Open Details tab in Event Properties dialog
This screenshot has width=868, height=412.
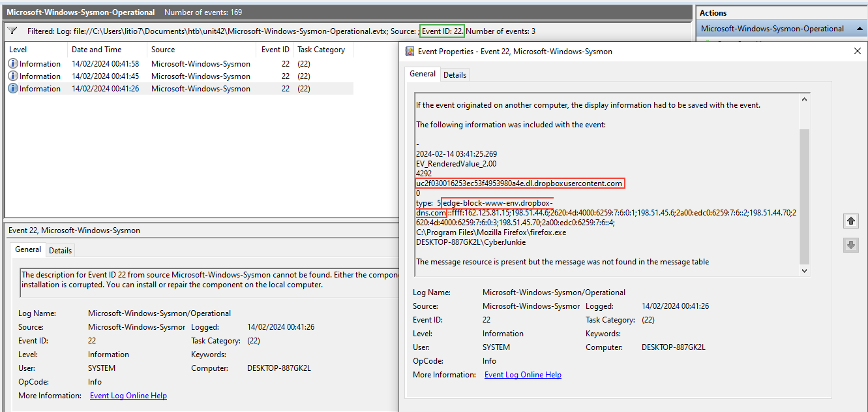(455, 74)
